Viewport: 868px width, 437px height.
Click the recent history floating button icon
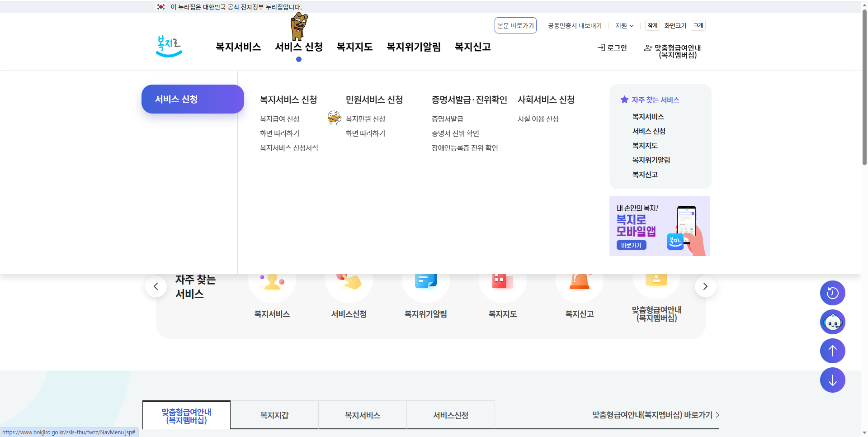pos(832,293)
